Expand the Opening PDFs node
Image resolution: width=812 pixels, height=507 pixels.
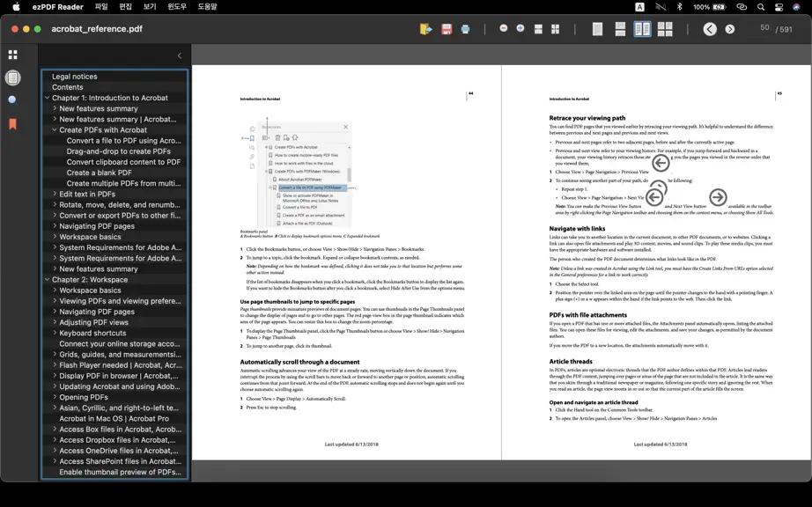click(x=55, y=397)
